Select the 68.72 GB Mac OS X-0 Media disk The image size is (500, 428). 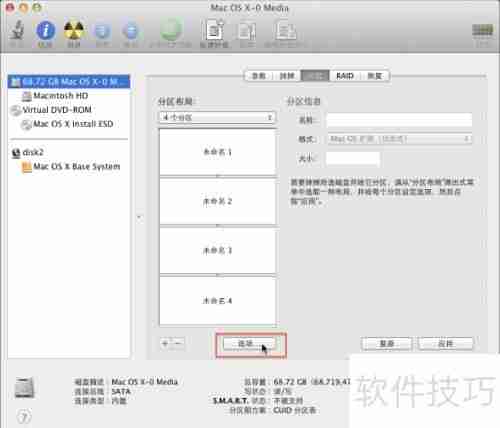click(x=69, y=82)
